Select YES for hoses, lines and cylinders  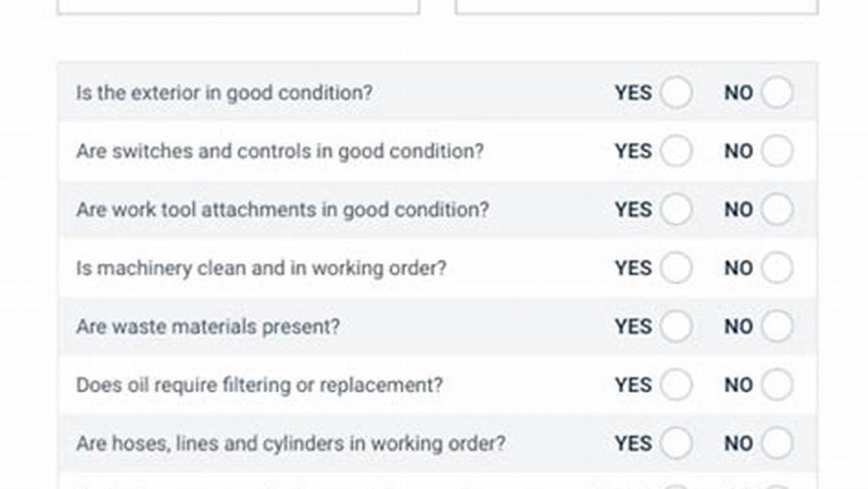pos(677,443)
